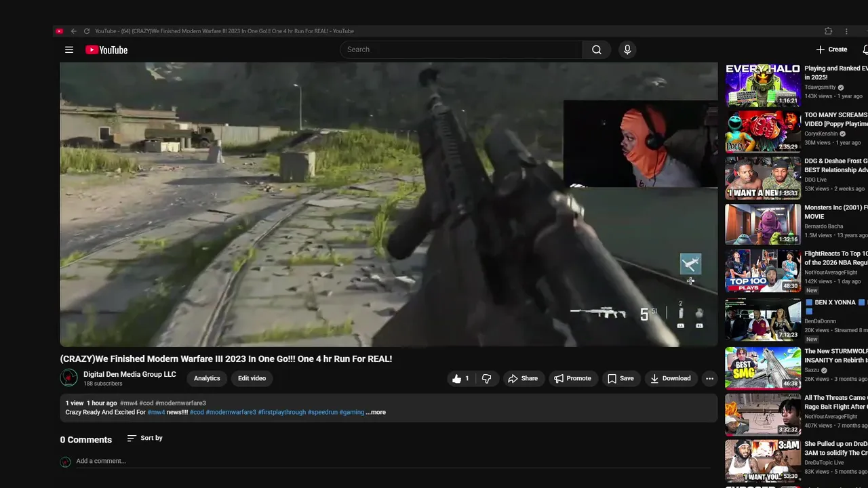
Task: Click Bernardo Bacha channel name
Action: pyautogui.click(x=824, y=226)
